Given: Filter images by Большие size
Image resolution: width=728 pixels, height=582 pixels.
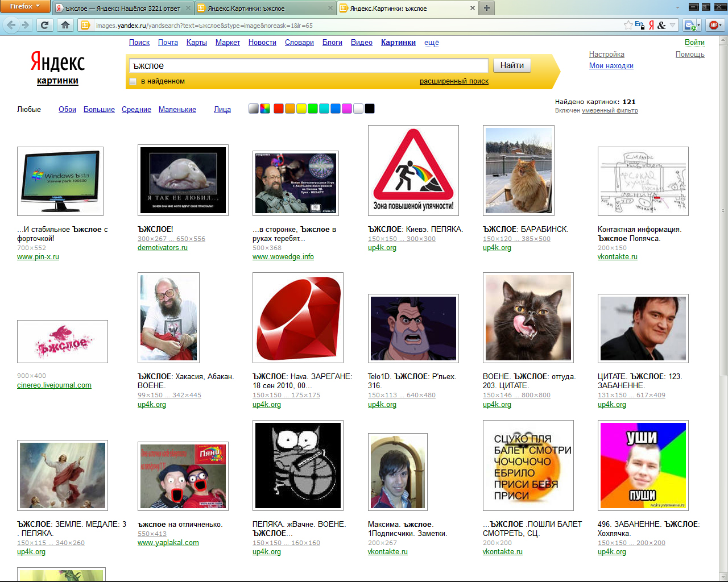Looking at the screenshot, I should (x=99, y=110).
